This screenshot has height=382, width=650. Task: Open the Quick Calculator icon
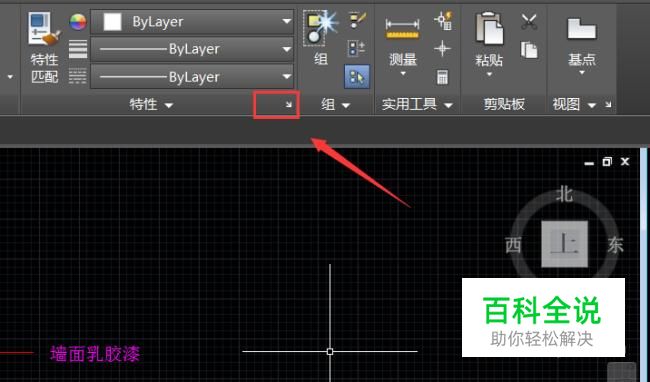tap(442, 77)
